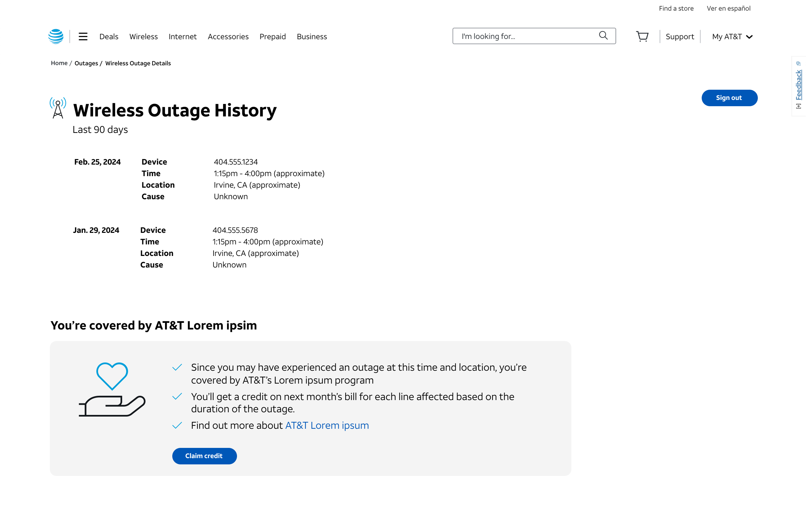Open the Wireless menu
The height and width of the screenshot is (532, 806).
click(144, 37)
